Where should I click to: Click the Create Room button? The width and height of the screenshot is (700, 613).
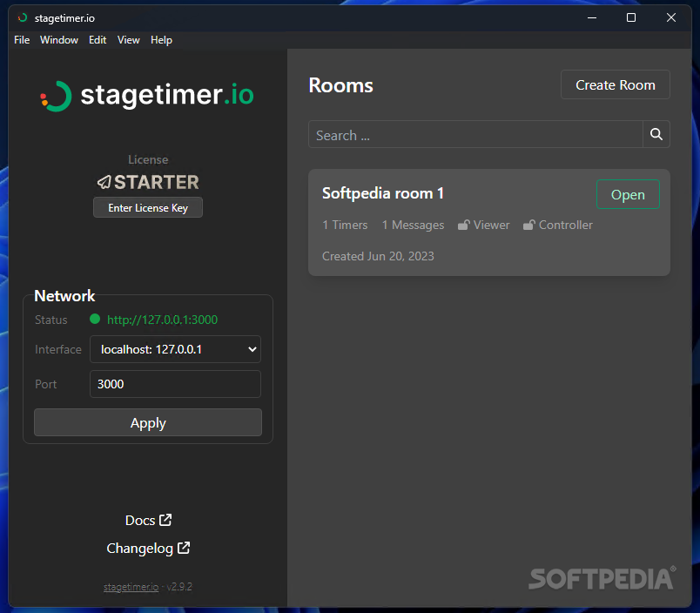[x=616, y=84]
